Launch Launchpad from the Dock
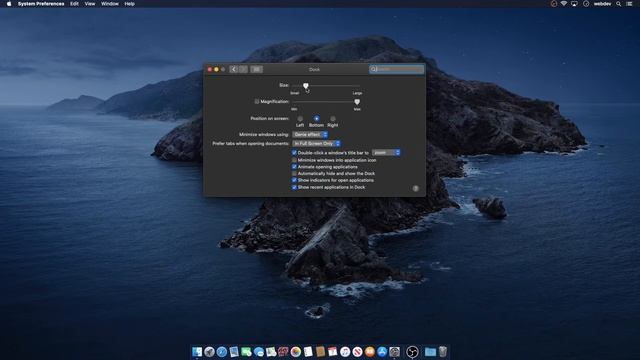 209,351
